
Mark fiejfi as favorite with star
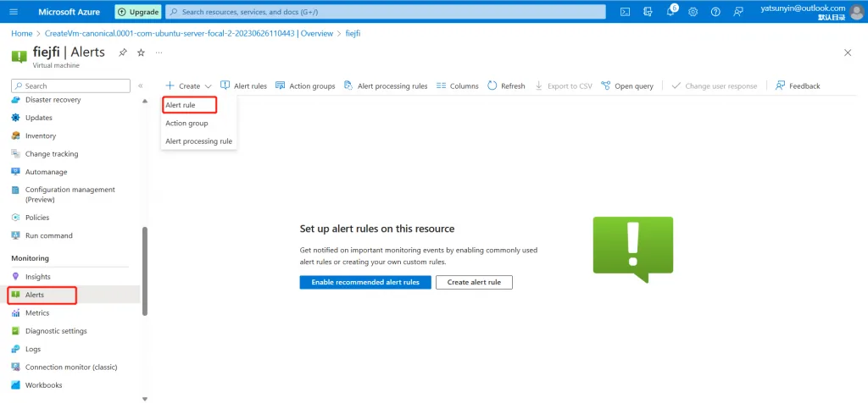point(142,52)
